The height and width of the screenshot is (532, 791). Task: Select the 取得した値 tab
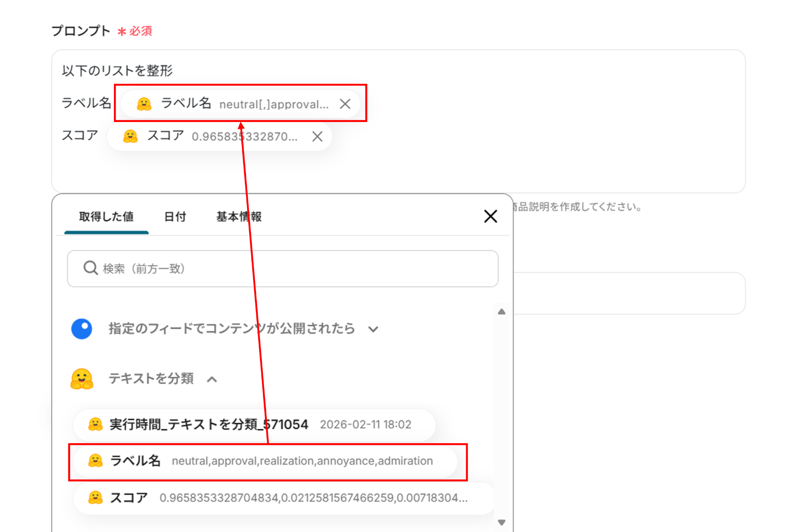[x=106, y=217]
